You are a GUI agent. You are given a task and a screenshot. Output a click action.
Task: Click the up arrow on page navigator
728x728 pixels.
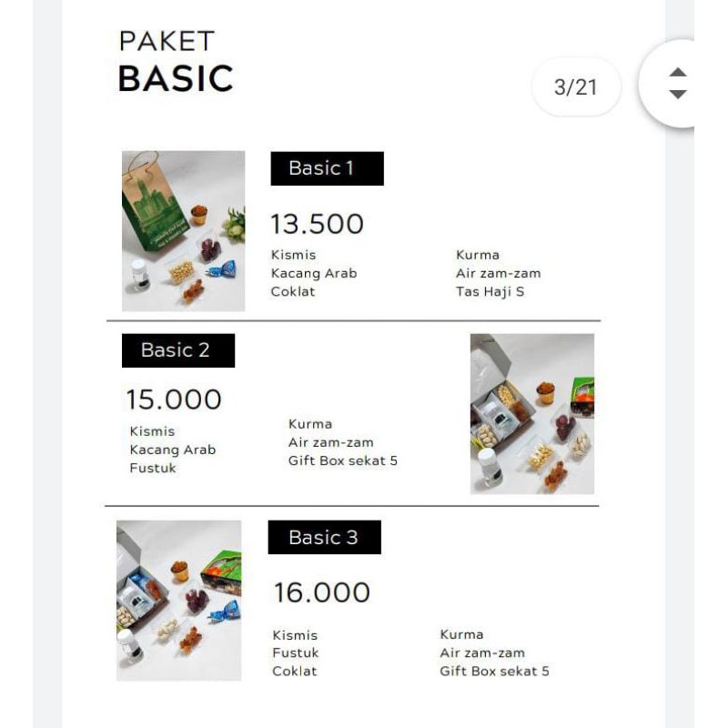[x=677, y=73]
